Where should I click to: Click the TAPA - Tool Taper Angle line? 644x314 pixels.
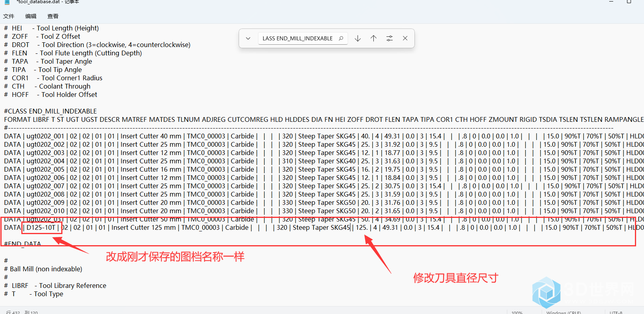pyautogui.click(x=48, y=61)
